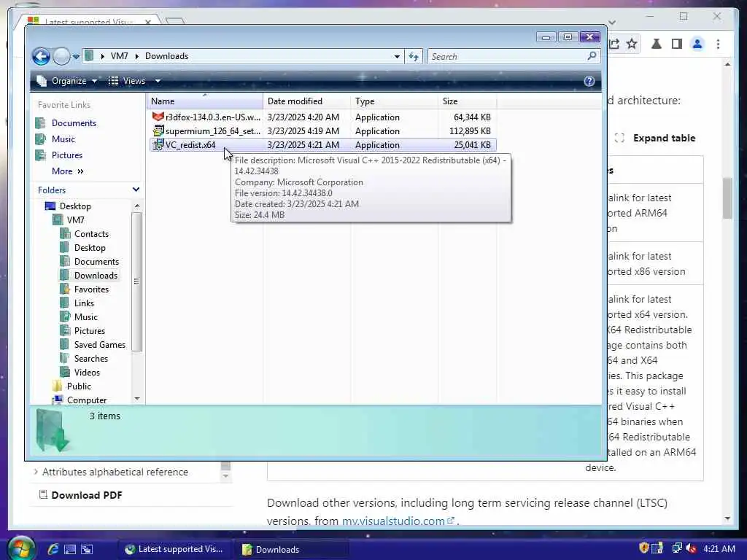This screenshot has width=747, height=560.
Task: Sort files by Type column header
Action: [x=394, y=101]
